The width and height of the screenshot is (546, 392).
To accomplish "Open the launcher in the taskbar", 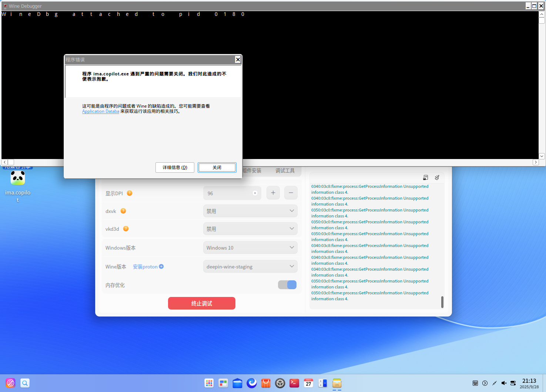I will 10,383.
